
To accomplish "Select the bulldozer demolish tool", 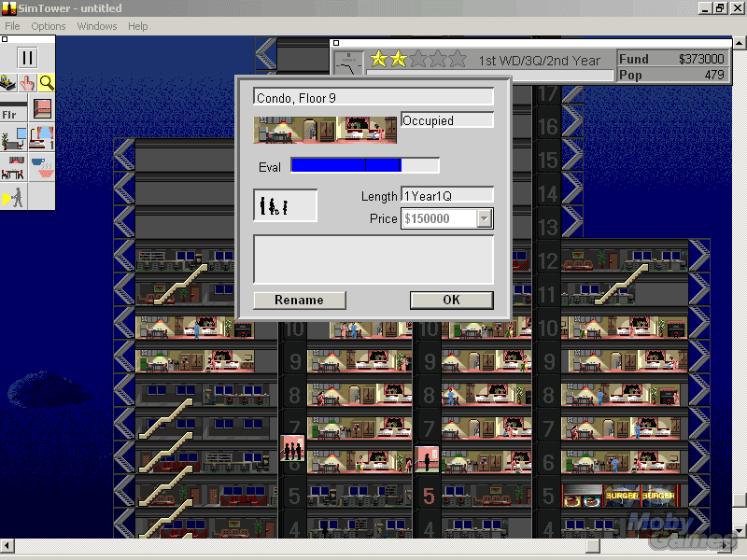I will 8,83.
